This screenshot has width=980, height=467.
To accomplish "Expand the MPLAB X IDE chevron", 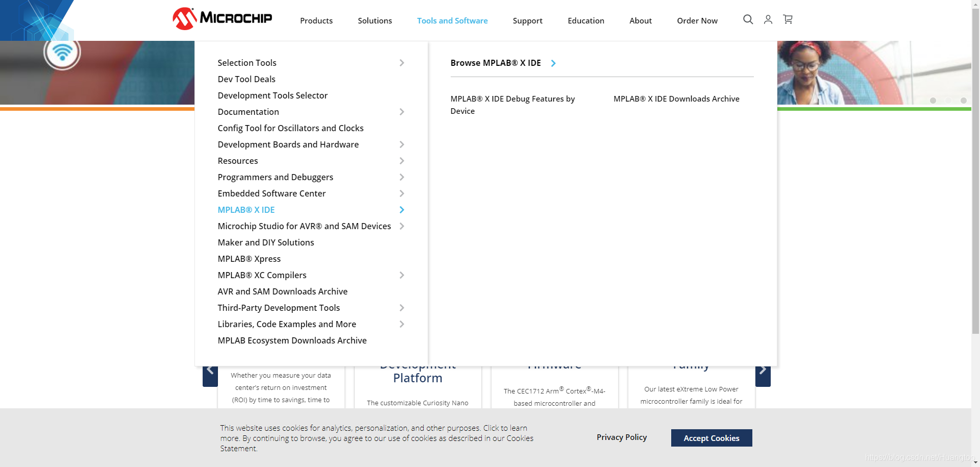I will [402, 210].
